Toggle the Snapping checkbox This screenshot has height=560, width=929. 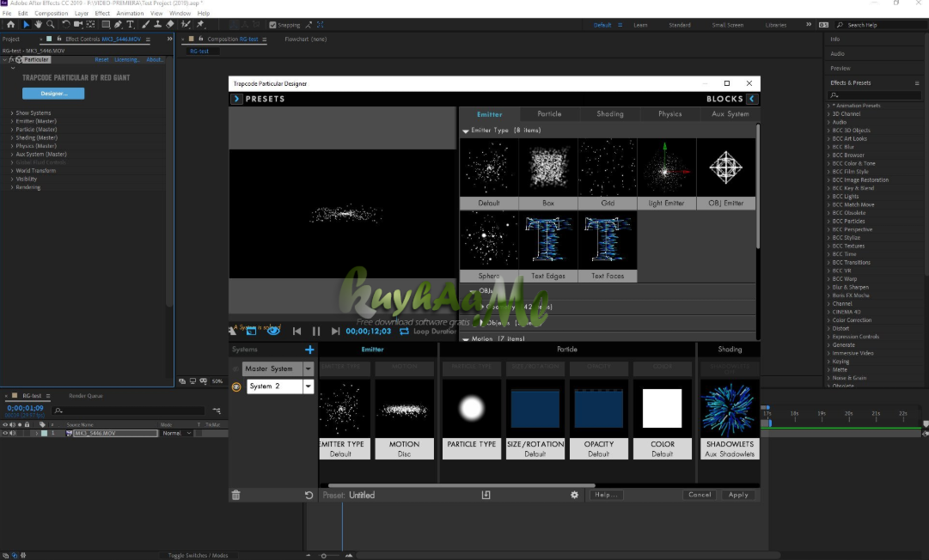(272, 25)
